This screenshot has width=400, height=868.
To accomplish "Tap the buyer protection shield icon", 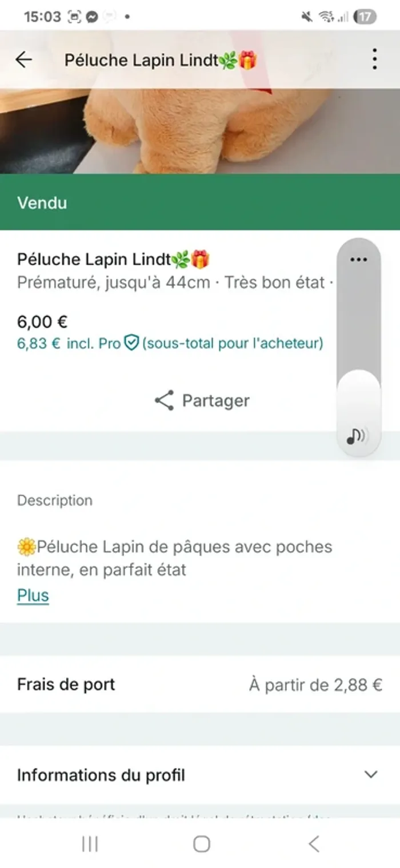I will (x=132, y=344).
